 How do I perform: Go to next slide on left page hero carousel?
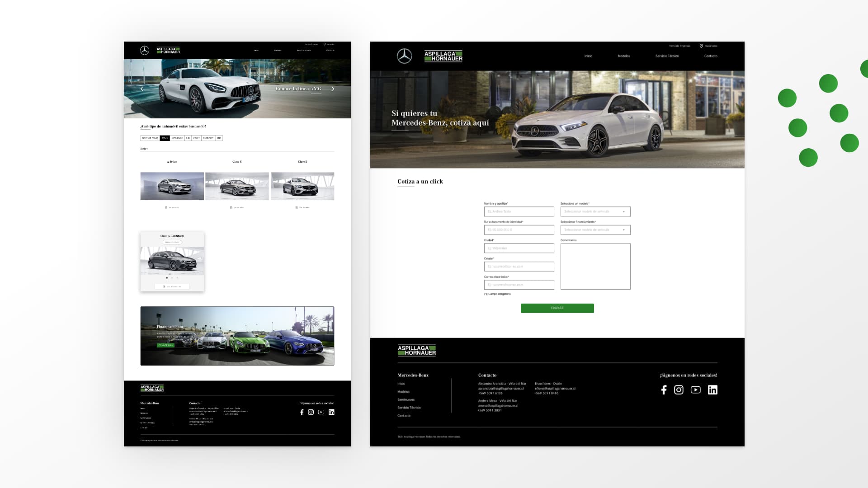pyautogui.click(x=333, y=89)
